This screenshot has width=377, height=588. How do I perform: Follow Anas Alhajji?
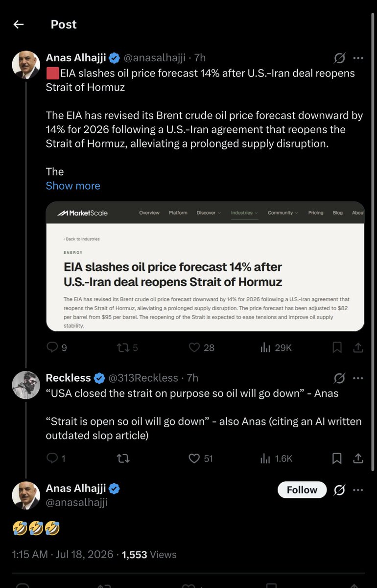pos(302,490)
